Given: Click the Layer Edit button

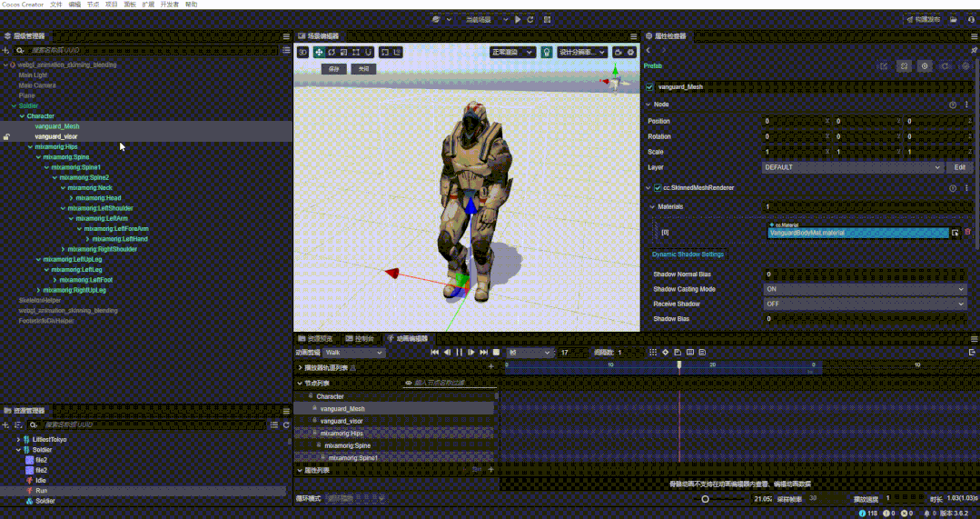Looking at the screenshot, I should click(960, 167).
